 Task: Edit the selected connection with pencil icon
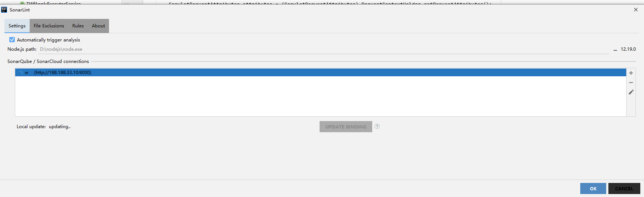631,92
